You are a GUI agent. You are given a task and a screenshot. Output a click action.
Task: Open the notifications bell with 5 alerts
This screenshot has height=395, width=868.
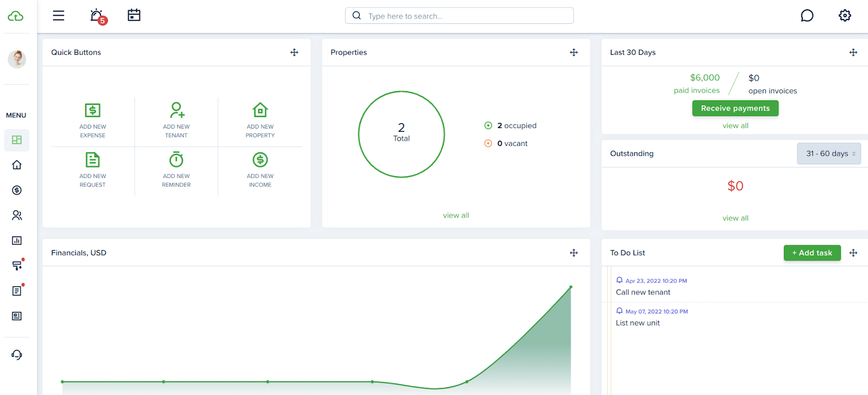coord(98,16)
